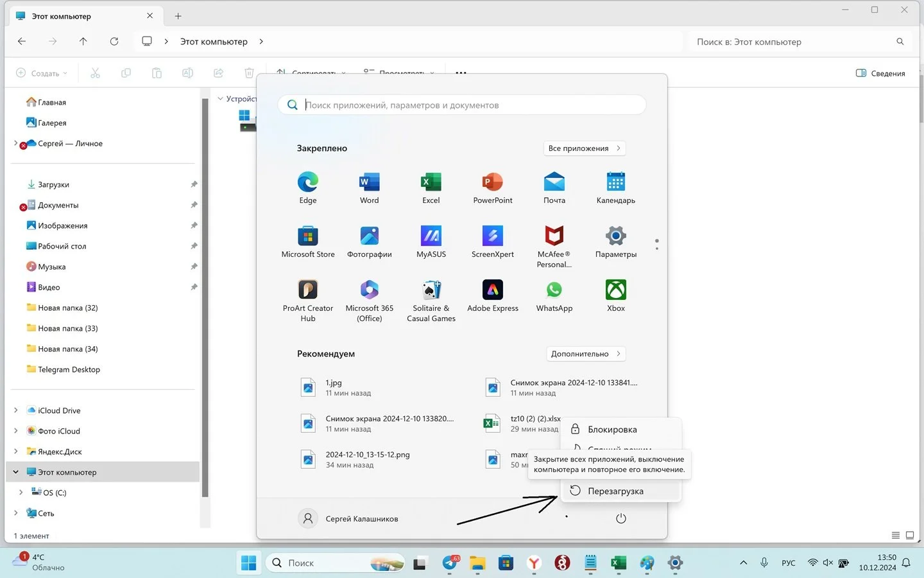Refresh the Explorer window
The image size is (924, 578).
[x=114, y=41]
